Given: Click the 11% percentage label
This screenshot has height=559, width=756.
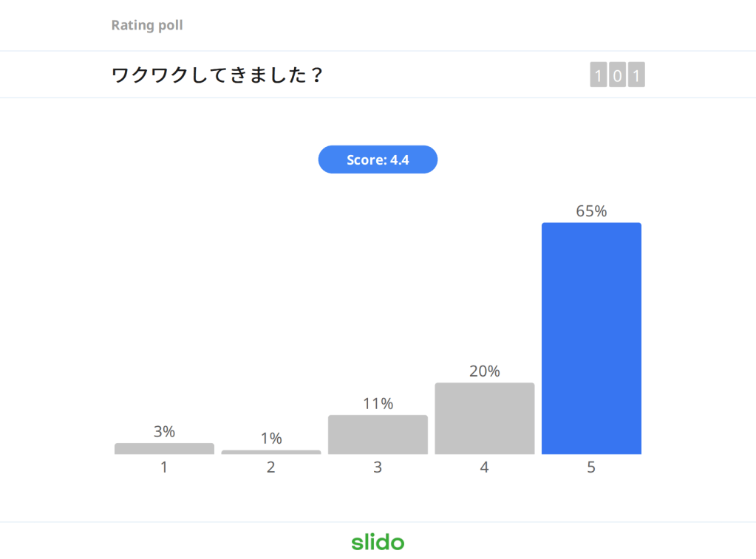Looking at the screenshot, I should pos(378,404).
